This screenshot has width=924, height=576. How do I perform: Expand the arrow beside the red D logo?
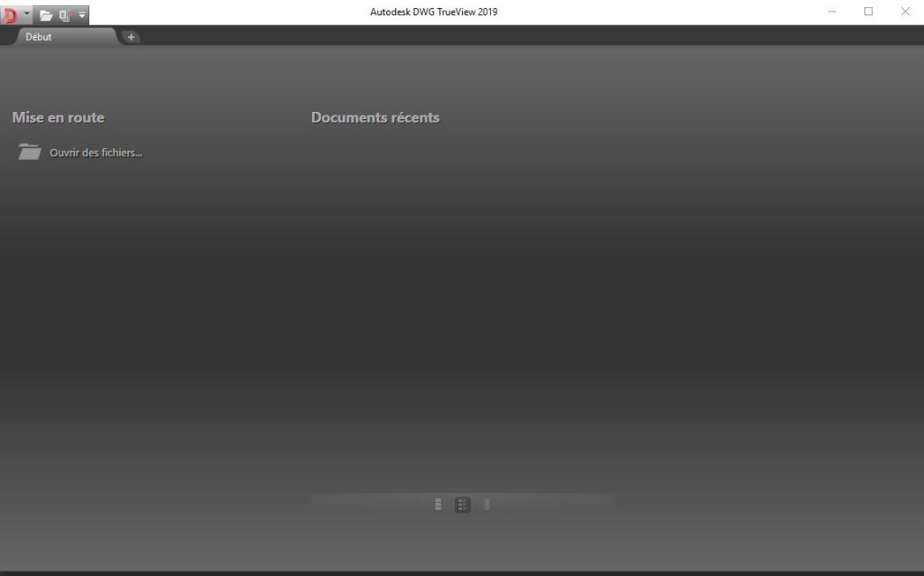click(x=27, y=14)
